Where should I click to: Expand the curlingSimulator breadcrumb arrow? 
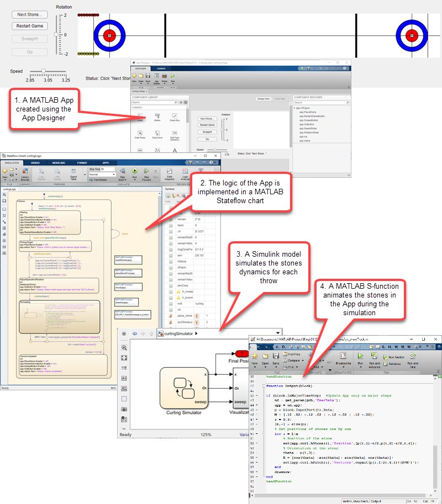tap(196, 333)
